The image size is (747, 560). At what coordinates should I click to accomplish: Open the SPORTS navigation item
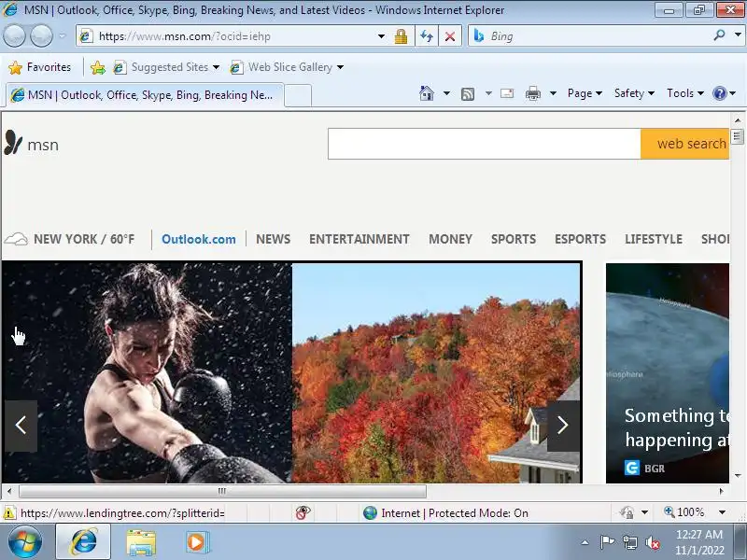tap(514, 239)
